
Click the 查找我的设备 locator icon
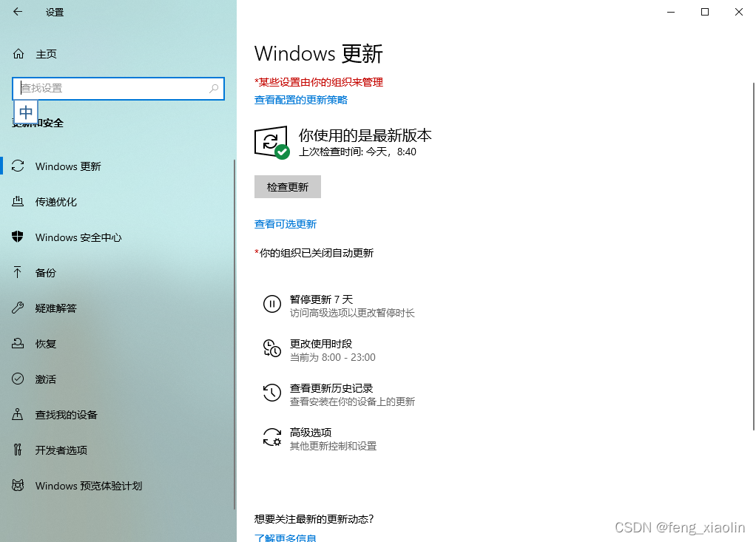point(18,414)
